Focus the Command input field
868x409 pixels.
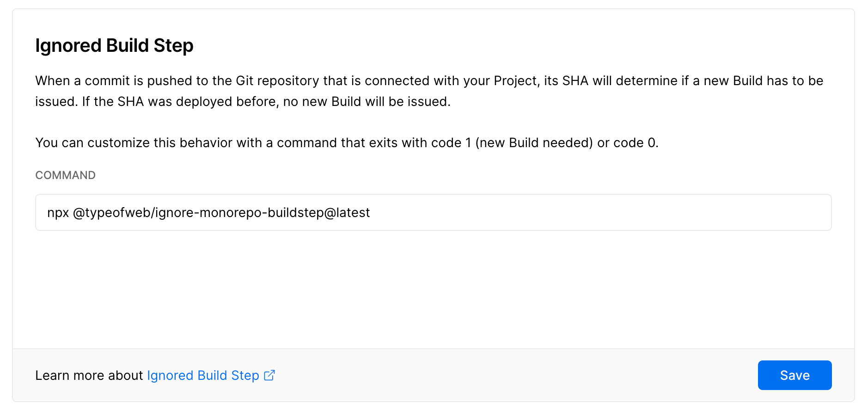[x=434, y=212]
